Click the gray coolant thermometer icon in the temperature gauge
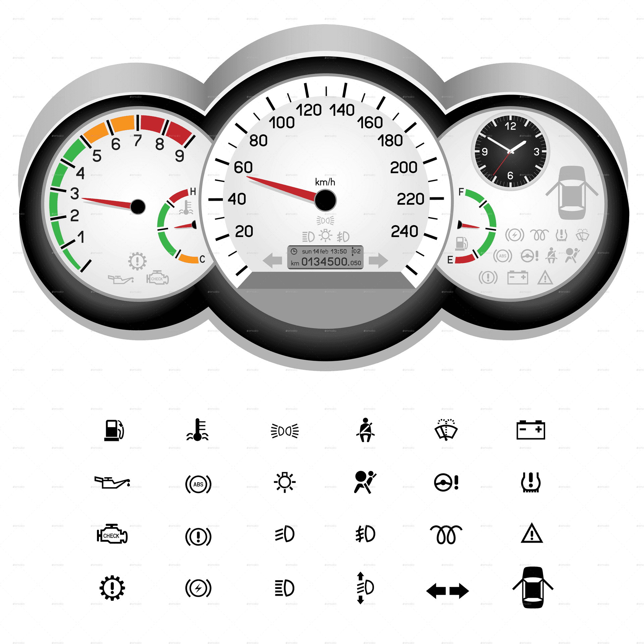Viewport: 644px width, 644px height. coord(186,208)
